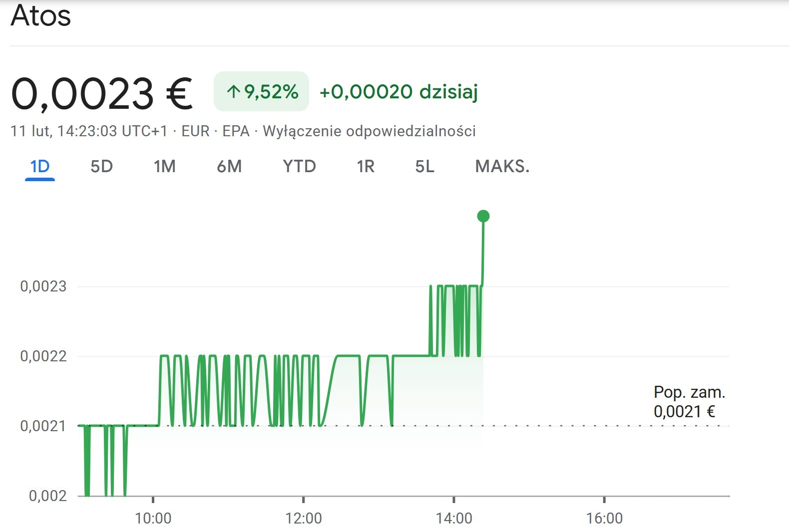Switch to the 5D chart range
This screenshot has height=532, width=789.
click(x=101, y=166)
